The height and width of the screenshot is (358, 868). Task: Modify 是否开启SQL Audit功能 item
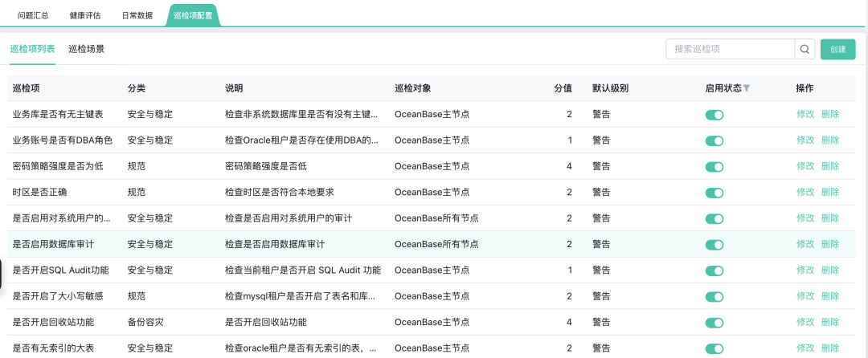[805, 271]
